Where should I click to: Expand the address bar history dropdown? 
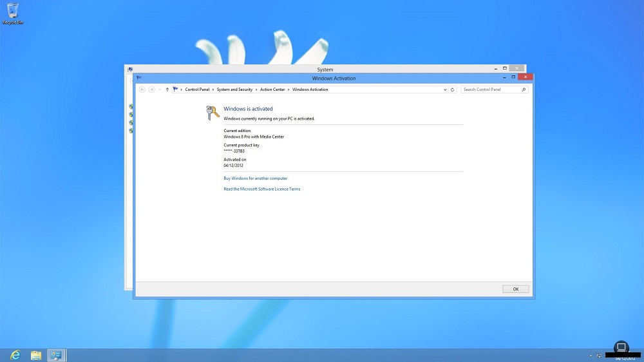click(x=445, y=89)
